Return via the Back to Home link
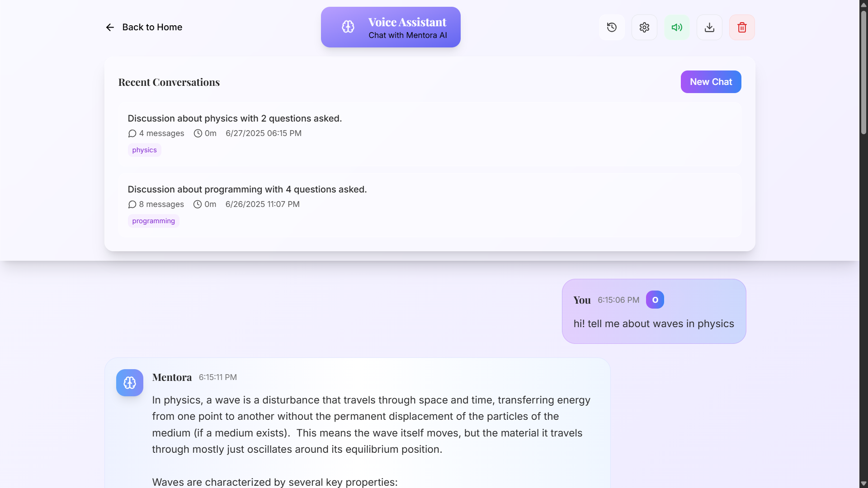This screenshot has width=868, height=488. coord(152,27)
